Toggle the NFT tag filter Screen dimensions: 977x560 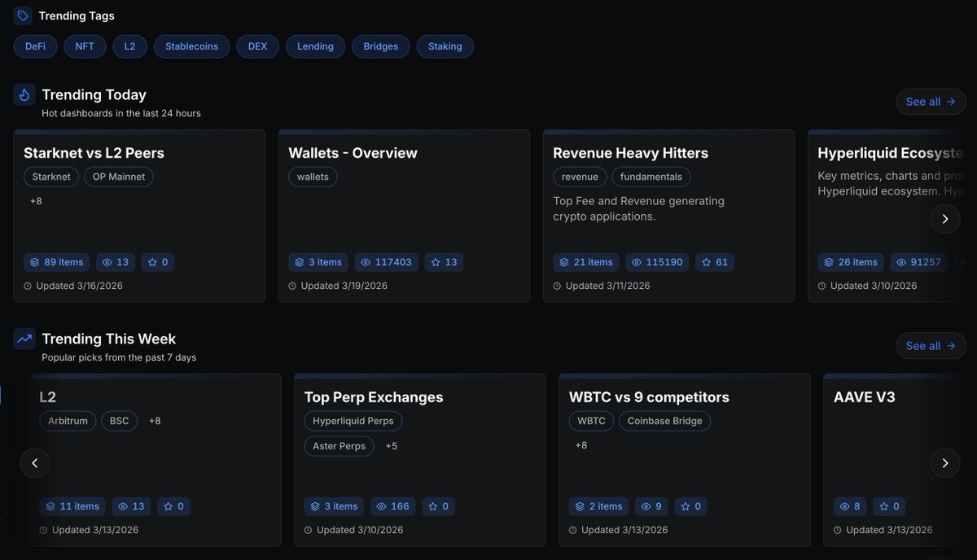84,46
